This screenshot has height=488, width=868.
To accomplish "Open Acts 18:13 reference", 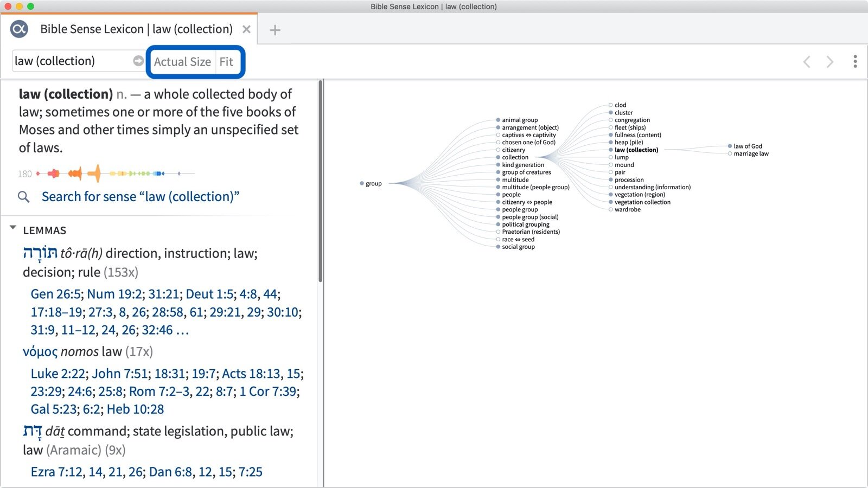I will pyautogui.click(x=251, y=374).
